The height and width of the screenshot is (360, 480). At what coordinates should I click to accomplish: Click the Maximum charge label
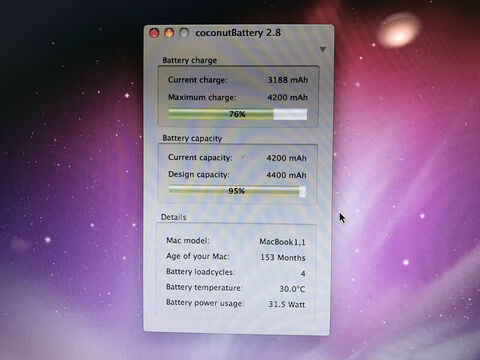pyautogui.click(x=202, y=97)
